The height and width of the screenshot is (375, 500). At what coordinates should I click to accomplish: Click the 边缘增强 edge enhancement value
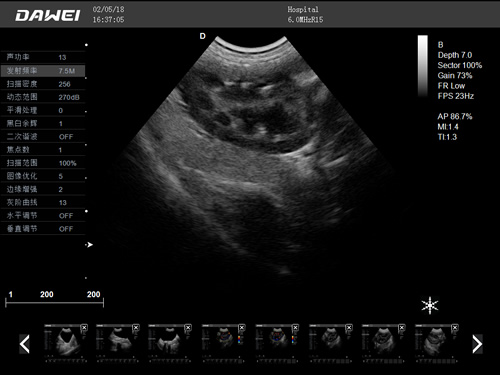pos(60,189)
